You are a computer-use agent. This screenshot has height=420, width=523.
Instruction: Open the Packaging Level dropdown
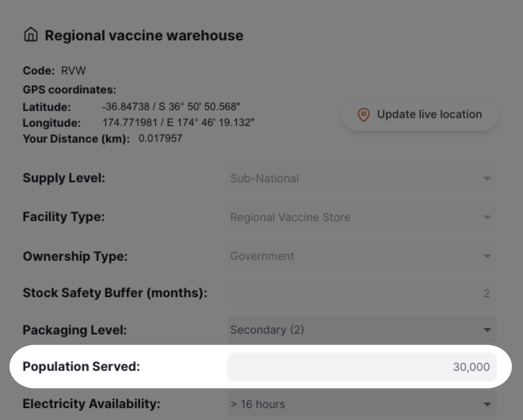[x=362, y=330]
